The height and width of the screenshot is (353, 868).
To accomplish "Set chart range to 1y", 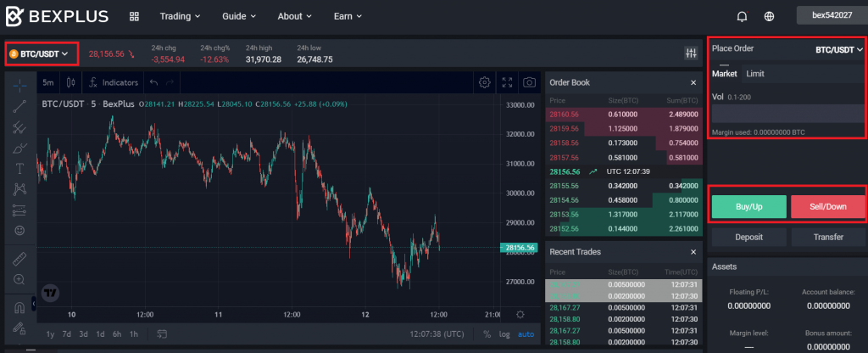I will point(50,334).
